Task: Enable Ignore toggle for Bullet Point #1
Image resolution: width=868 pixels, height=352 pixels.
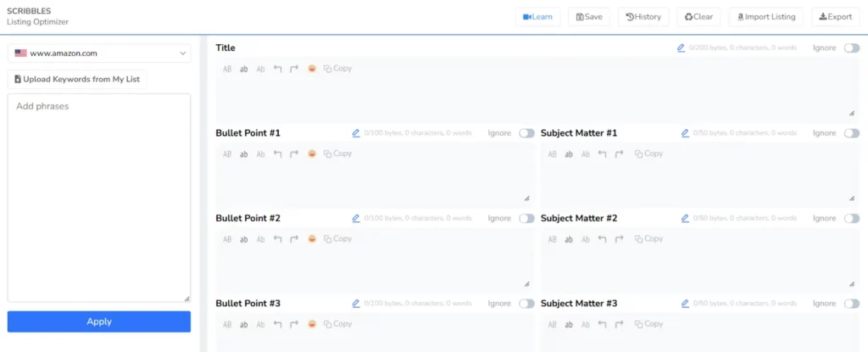Action: coord(526,133)
